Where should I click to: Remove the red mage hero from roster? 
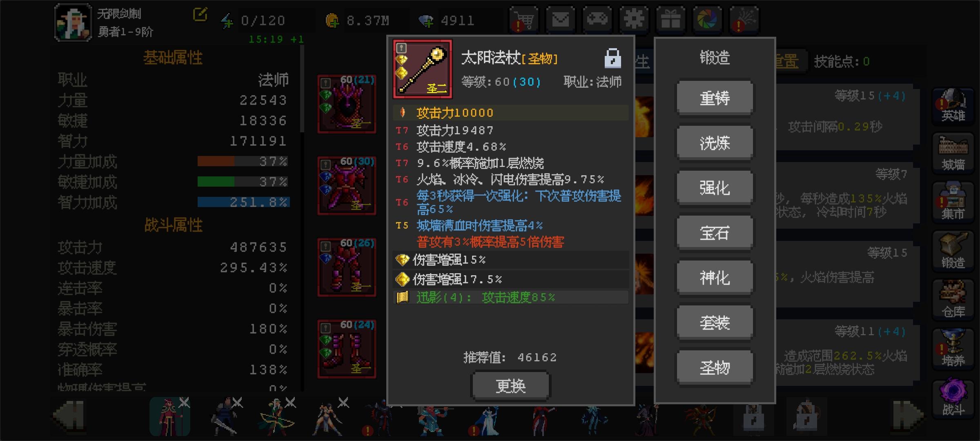pos(184,403)
